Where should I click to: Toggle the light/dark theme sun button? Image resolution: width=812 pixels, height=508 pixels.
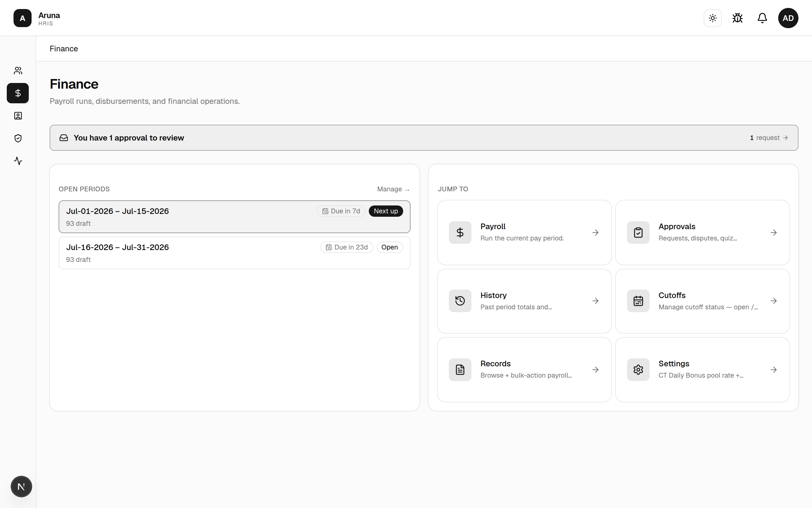click(713, 18)
